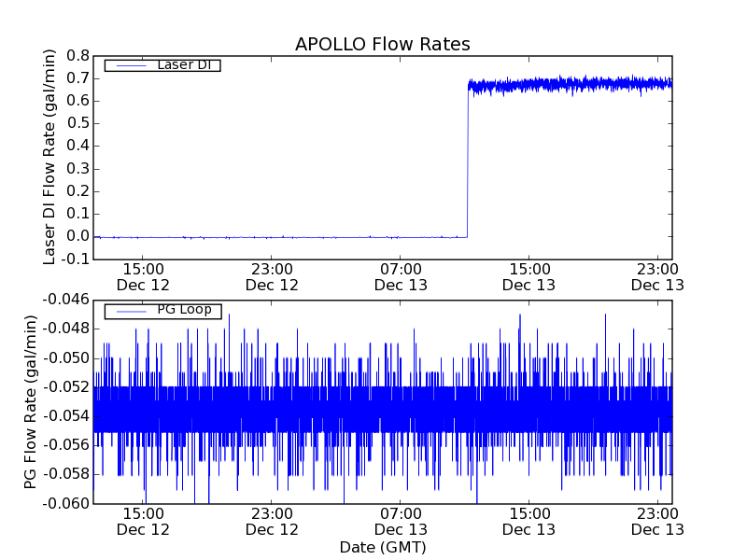
Task: Click the vertical step jump in Laser DI trace
Action: (x=468, y=159)
